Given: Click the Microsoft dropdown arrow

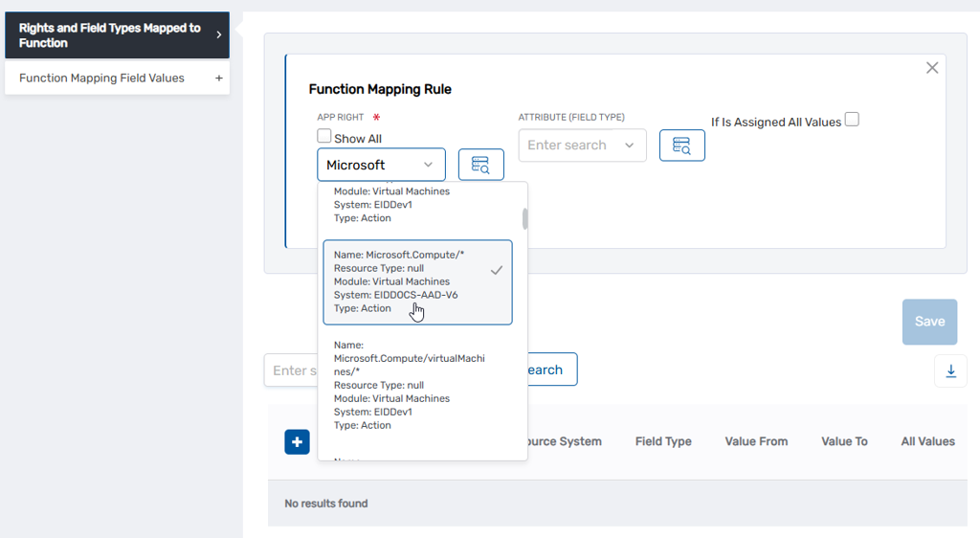Looking at the screenshot, I should tap(428, 165).
